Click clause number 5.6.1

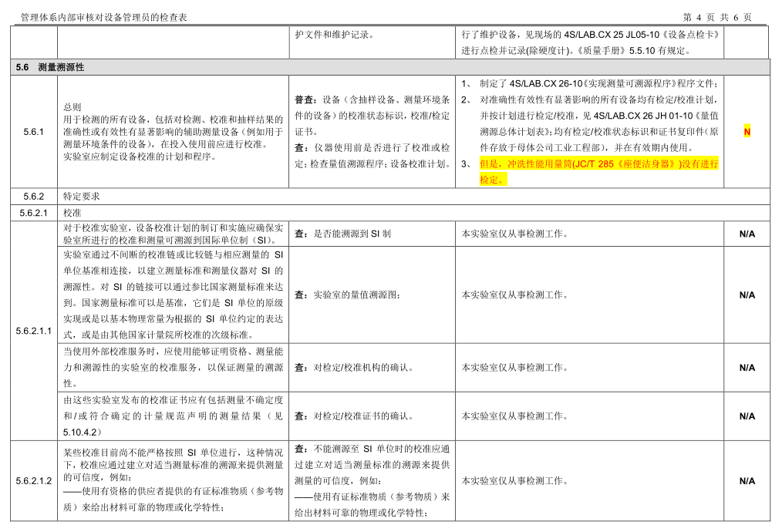[33, 132]
